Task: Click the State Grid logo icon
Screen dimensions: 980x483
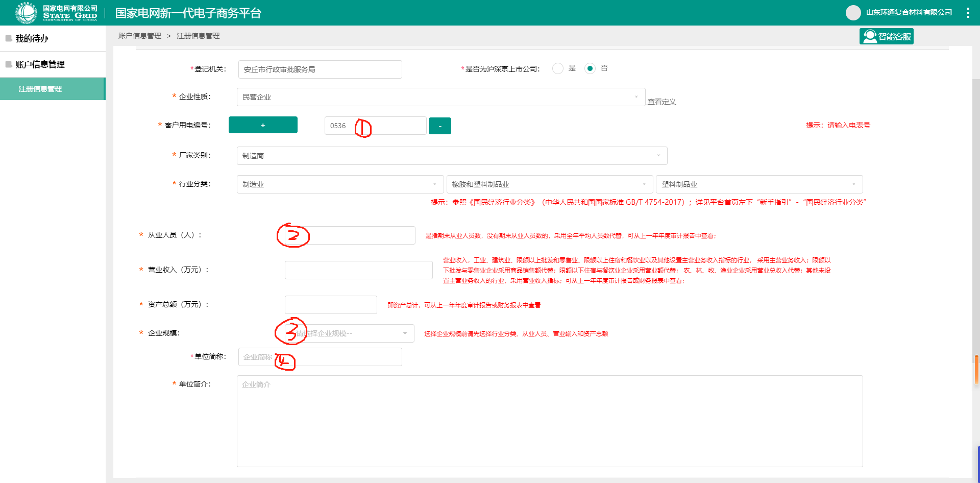Action: (x=26, y=13)
